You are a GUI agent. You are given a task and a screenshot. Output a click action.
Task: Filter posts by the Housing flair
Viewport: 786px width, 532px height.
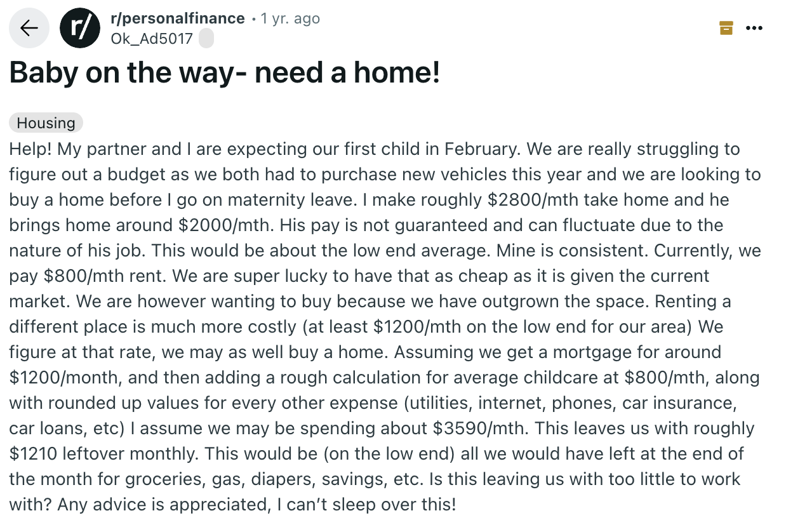click(46, 123)
